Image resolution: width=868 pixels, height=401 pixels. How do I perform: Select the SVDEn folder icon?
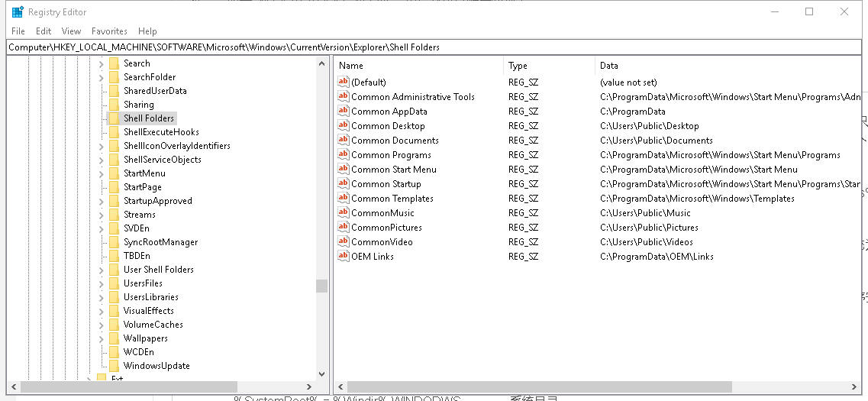[114, 228]
